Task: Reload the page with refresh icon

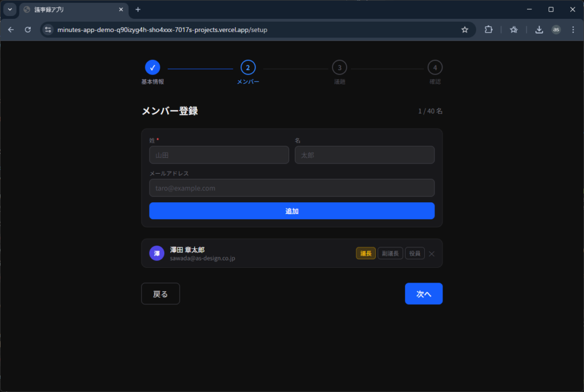Action: [x=27, y=30]
